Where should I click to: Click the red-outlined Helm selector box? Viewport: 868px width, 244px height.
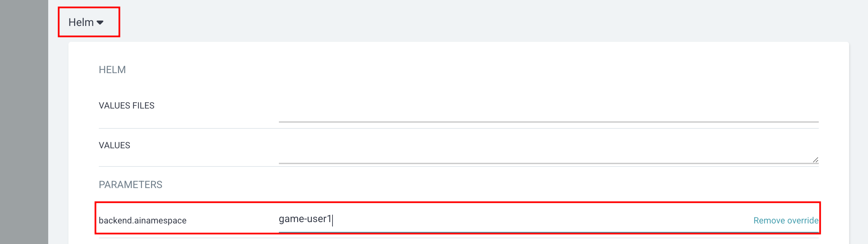tap(89, 22)
